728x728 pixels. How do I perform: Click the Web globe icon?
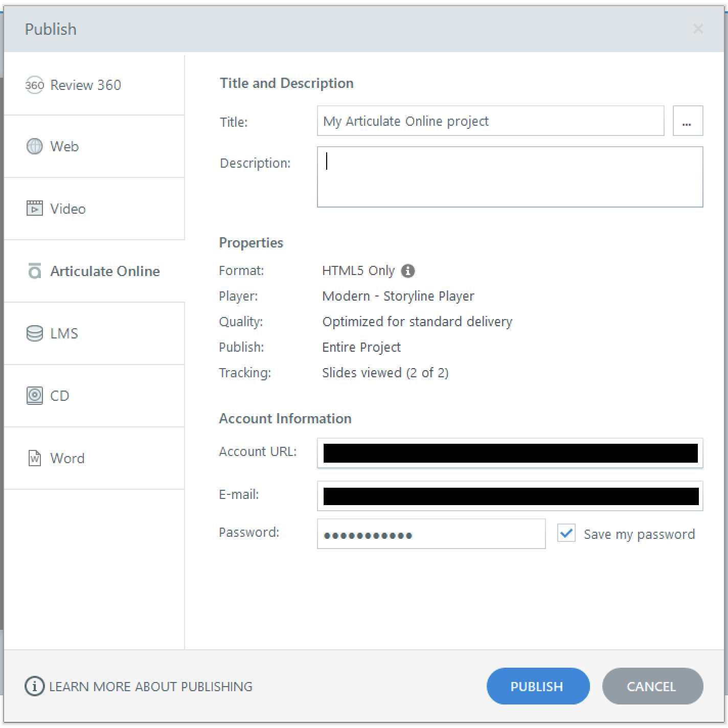[34, 146]
